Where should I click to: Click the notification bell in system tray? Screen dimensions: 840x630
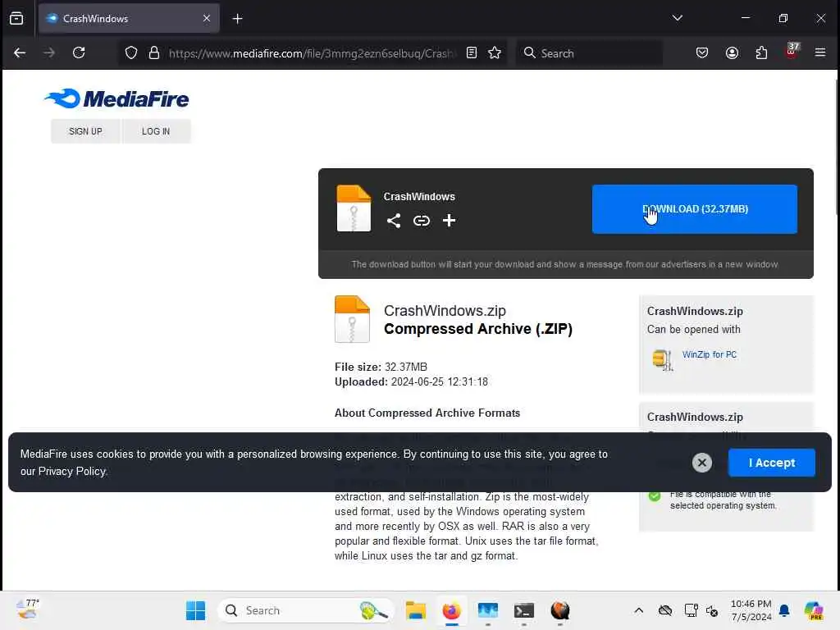(x=784, y=610)
